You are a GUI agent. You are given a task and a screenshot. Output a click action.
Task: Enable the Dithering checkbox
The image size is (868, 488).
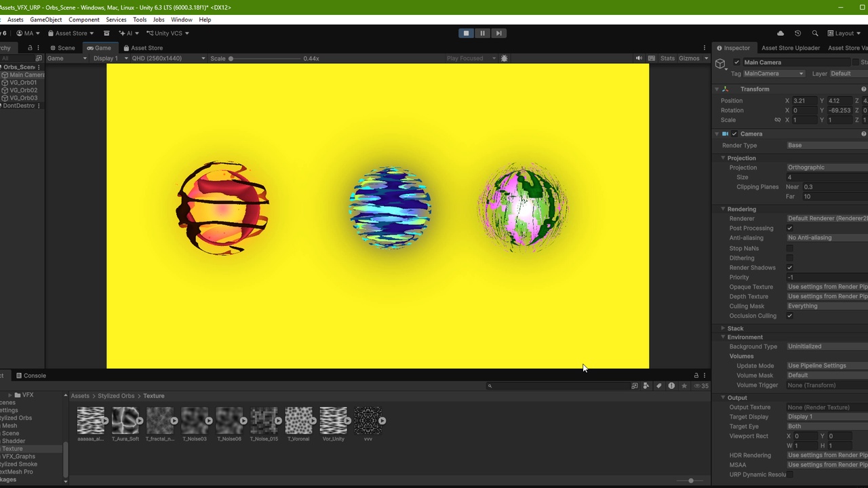pos(790,258)
